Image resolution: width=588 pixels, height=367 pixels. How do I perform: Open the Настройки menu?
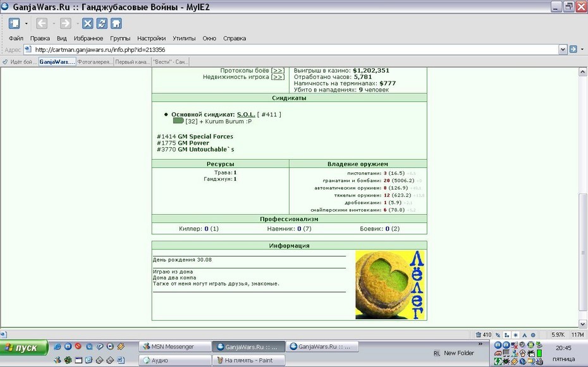point(152,38)
